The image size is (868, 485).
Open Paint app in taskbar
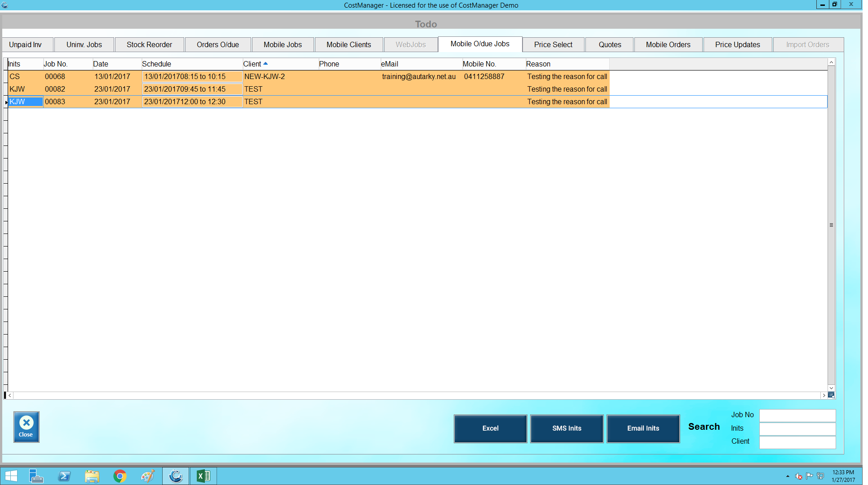coord(147,476)
